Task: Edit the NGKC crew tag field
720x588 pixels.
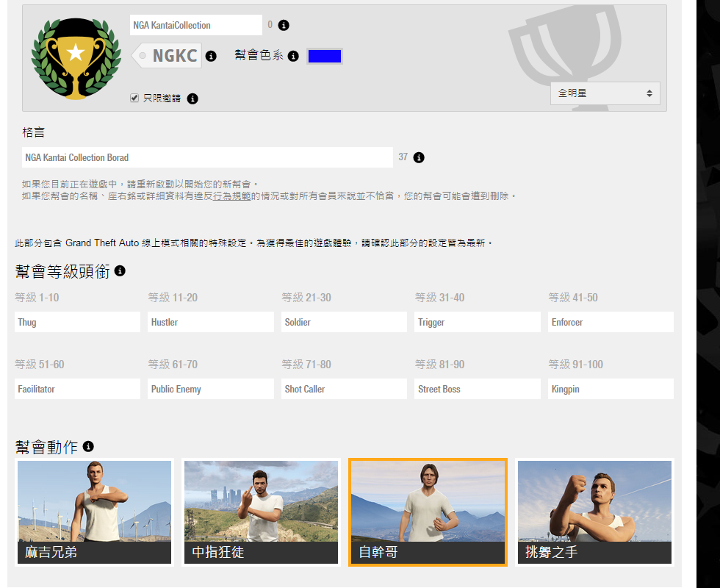Action: (168, 56)
